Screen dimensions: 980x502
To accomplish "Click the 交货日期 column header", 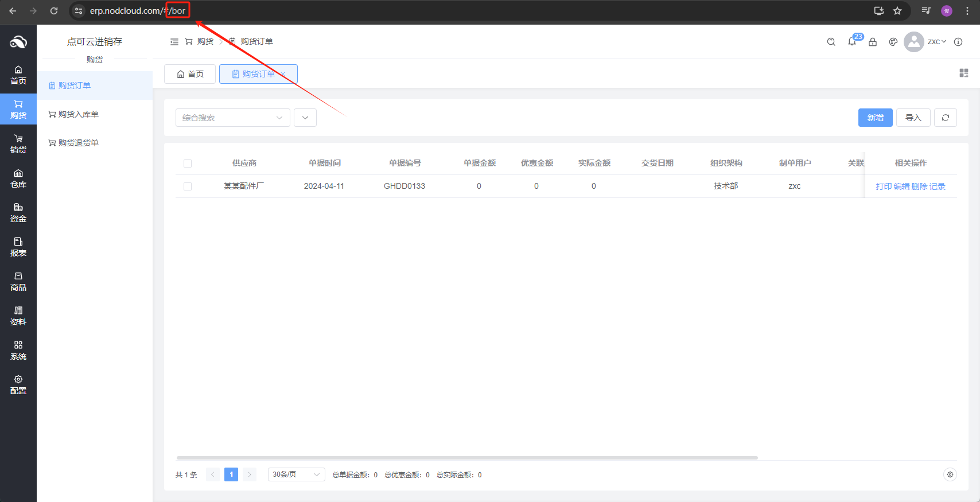I will 658,164.
